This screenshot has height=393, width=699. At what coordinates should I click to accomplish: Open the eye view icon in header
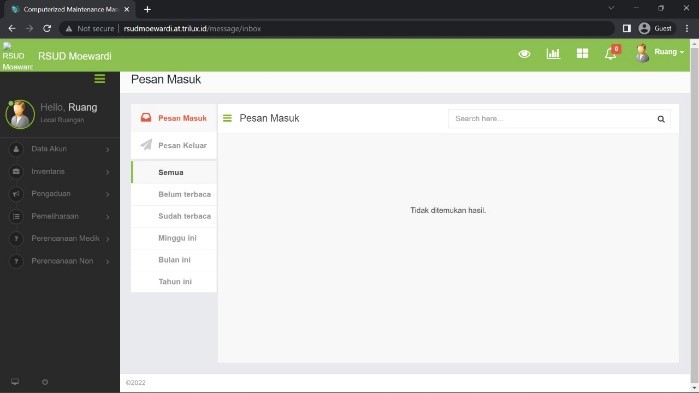[x=524, y=54]
